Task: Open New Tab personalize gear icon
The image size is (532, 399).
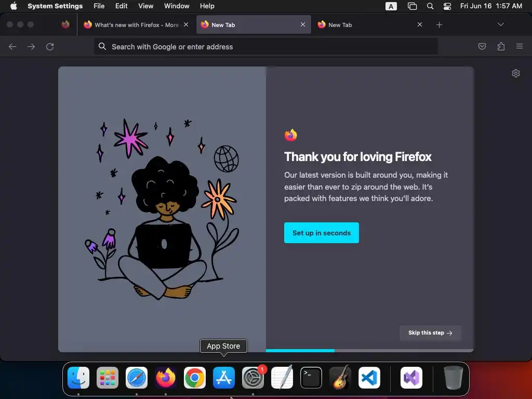Action: pos(516,73)
